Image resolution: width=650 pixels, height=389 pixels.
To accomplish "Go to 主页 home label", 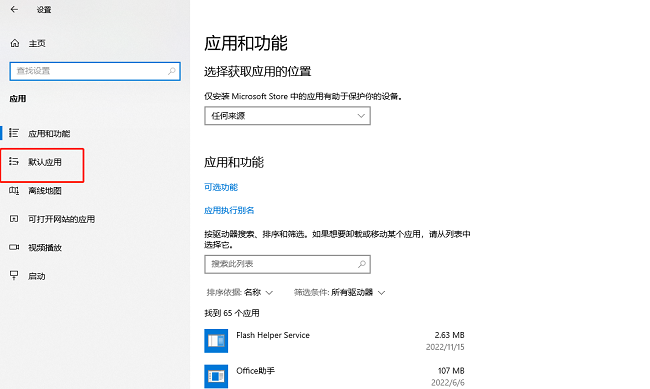I will coord(37,43).
